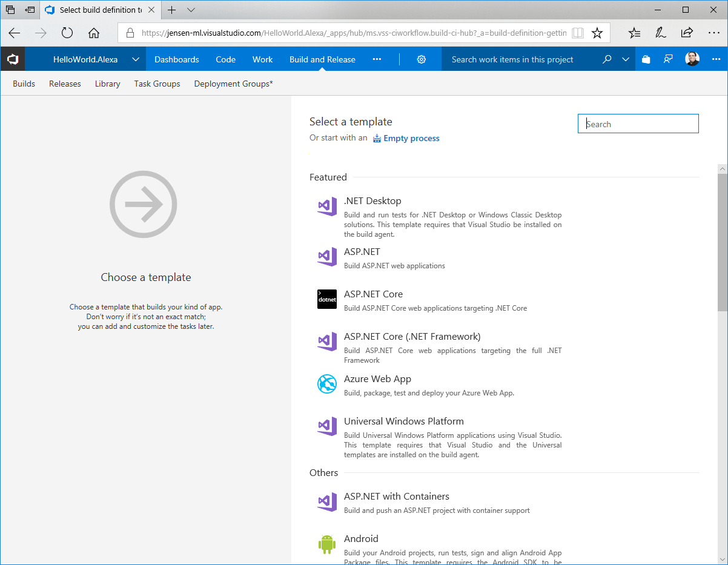Screen dimensions: 728x565
Task: Add page to favorites with star icon
Action: pyautogui.click(x=597, y=33)
